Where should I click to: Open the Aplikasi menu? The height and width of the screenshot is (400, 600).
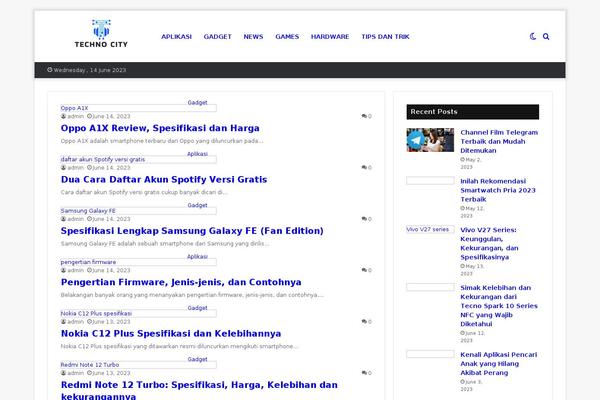176,36
